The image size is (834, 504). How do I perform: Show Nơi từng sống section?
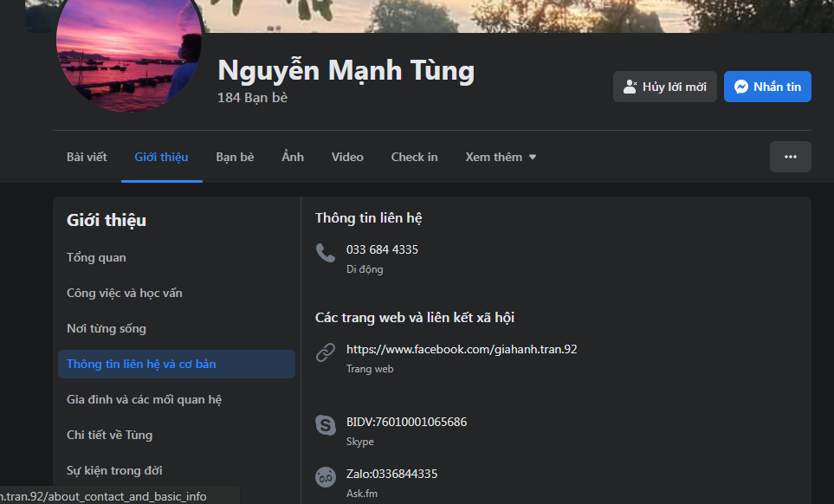point(107,328)
